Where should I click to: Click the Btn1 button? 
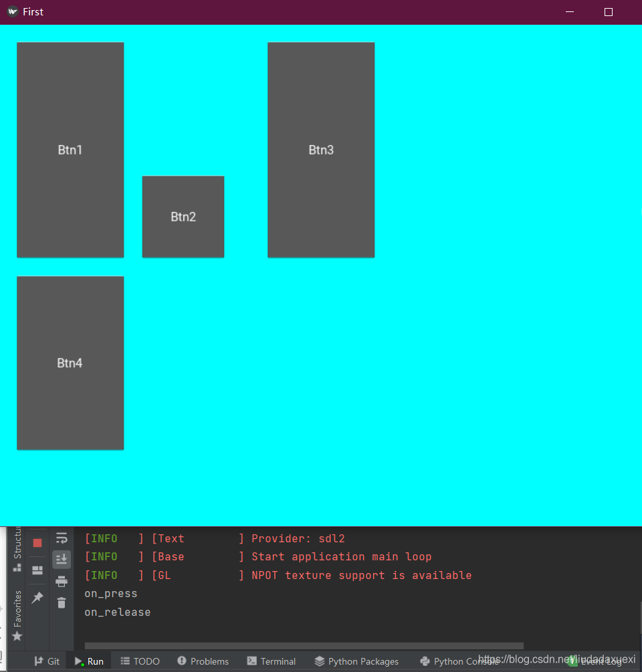click(x=70, y=150)
